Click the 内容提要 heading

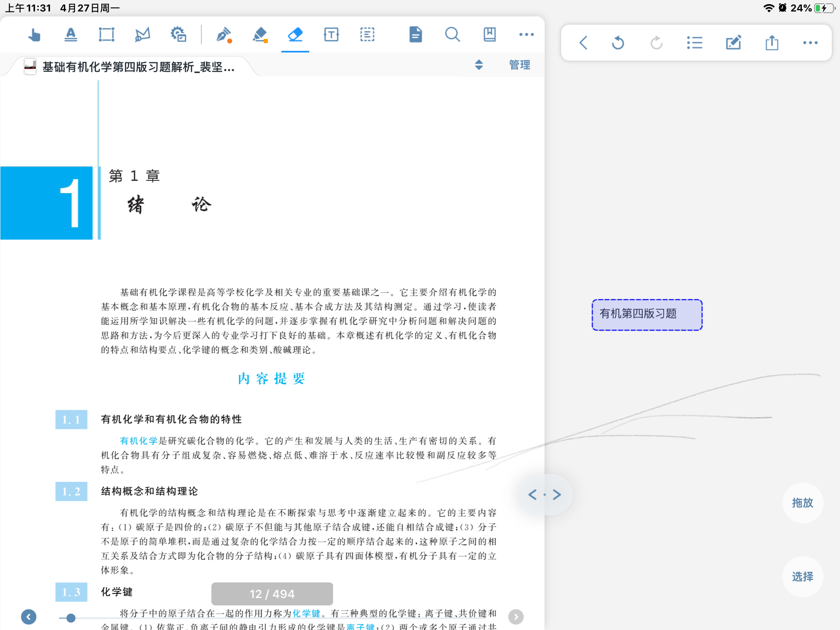click(x=272, y=379)
